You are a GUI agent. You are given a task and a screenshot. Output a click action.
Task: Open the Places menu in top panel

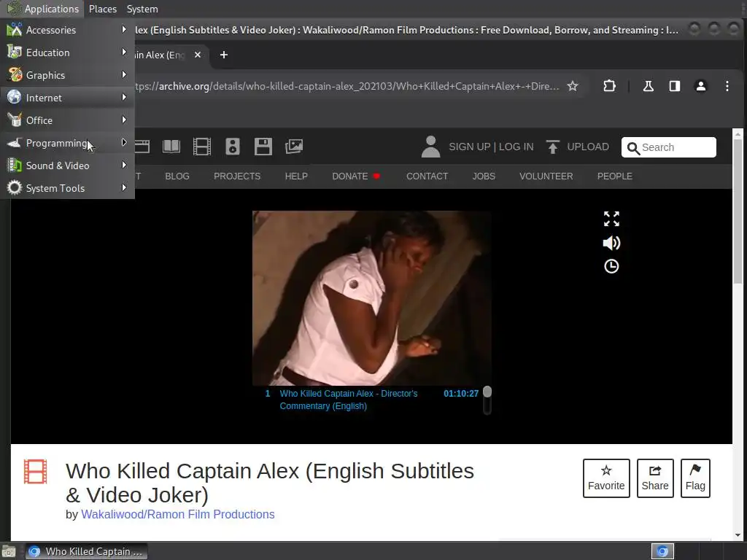pos(102,9)
